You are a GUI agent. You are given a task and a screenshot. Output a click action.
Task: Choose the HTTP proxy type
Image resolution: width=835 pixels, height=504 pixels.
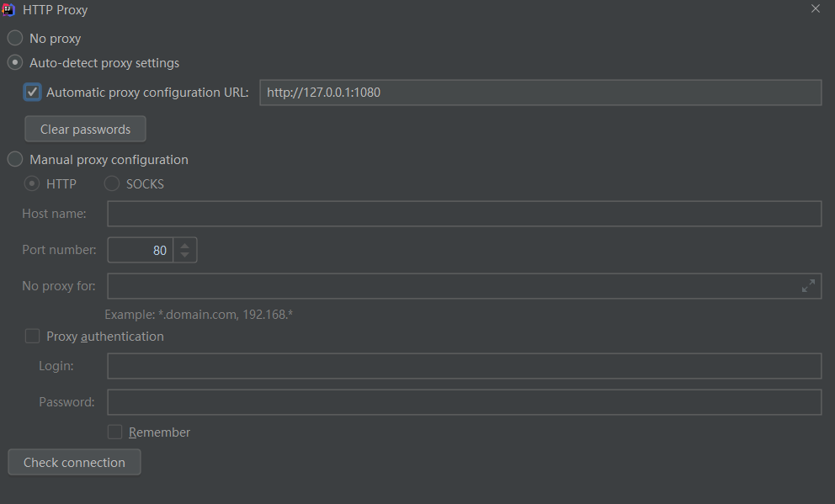point(33,183)
